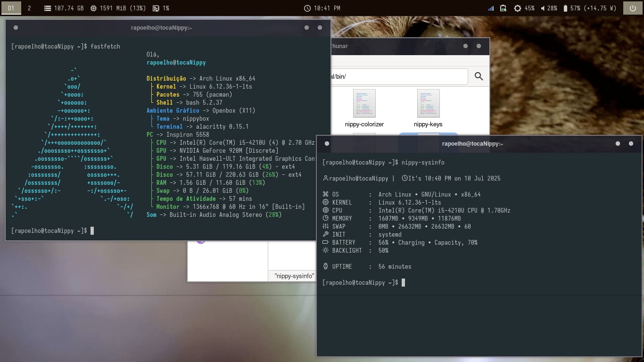Click the BACKLIGHT "50%" value
This screenshot has width=644, height=362.
(383, 250)
